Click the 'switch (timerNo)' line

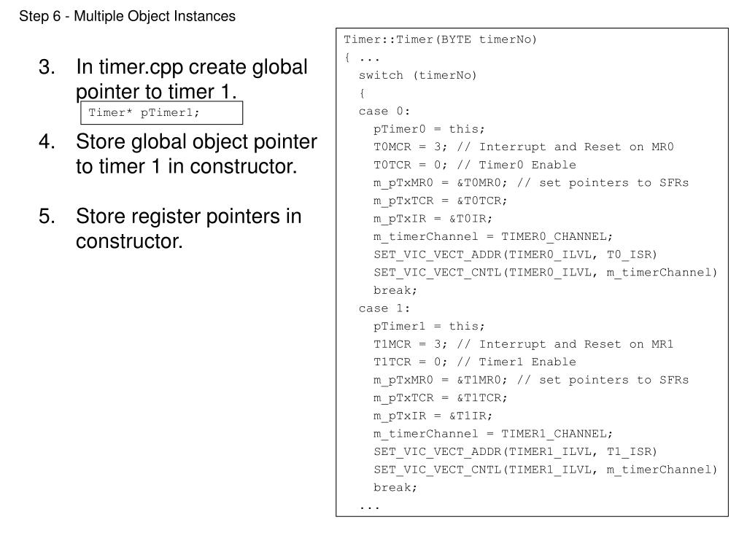[x=418, y=75]
